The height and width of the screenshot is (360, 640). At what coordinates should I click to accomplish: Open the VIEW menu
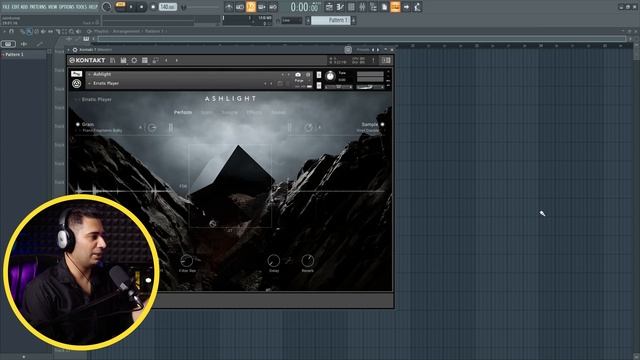tap(53, 7)
